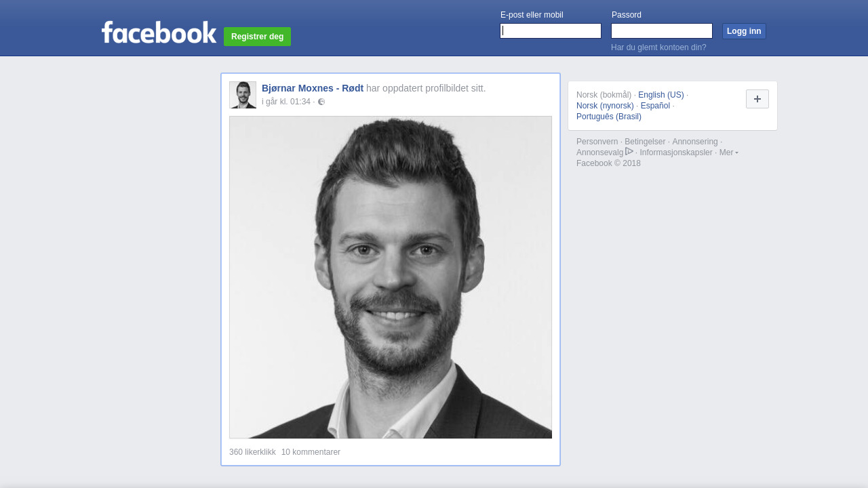The width and height of the screenshot is (868, 488).
Task: Click 'har oppdatert profilbildet sitt.' text
Action: coord(426,88)
